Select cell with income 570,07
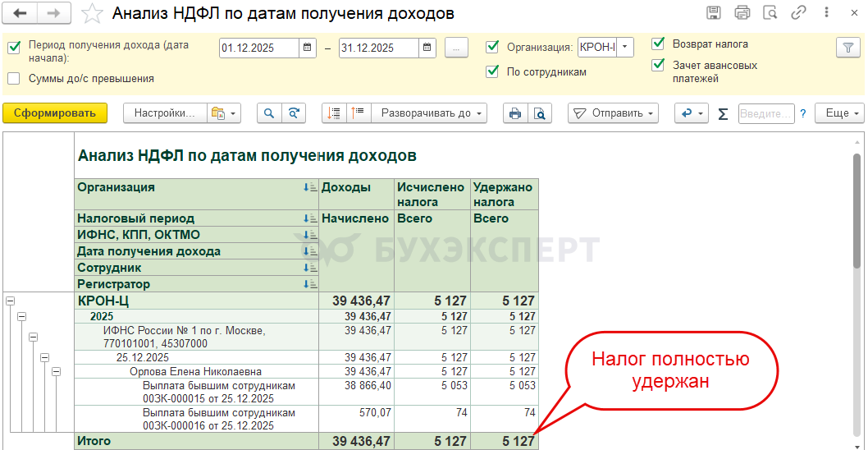Screen dimensions: 868x450 pos(357,419)
